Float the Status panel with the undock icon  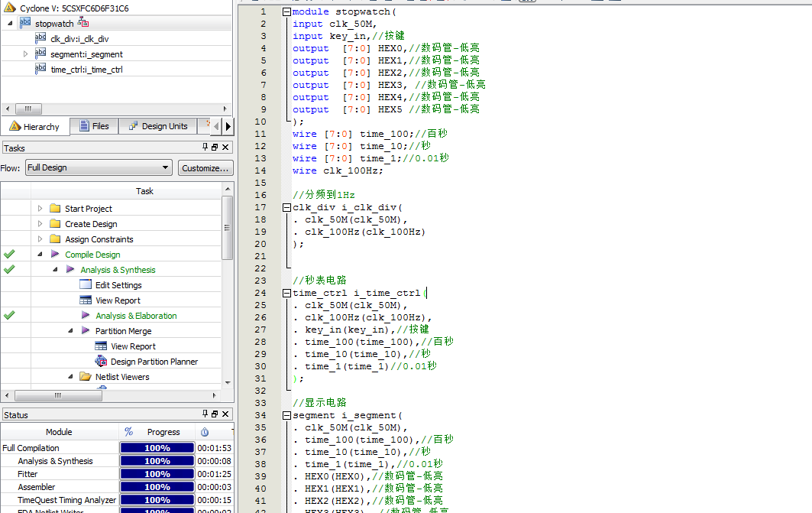tap(215, 415)
